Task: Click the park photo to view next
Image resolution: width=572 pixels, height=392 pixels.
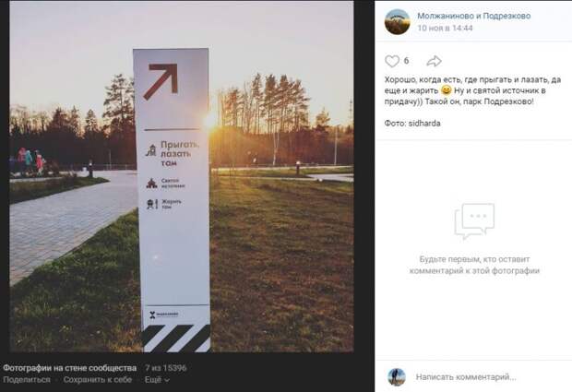Action: coord(182,176)
